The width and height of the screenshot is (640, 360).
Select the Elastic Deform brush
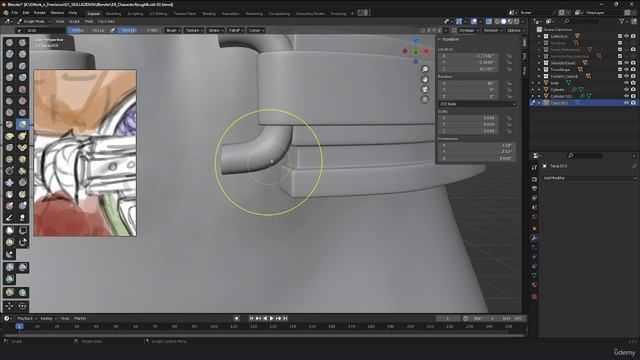tap(10, 136)
